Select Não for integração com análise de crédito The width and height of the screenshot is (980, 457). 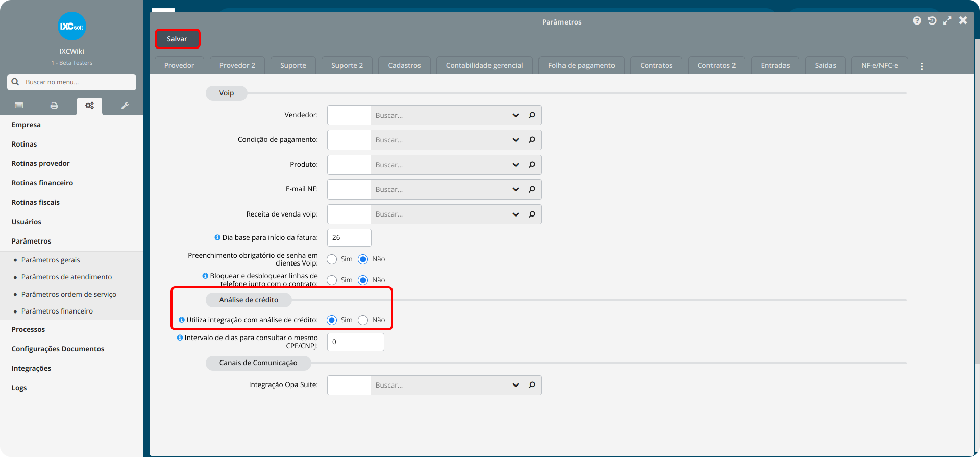point(363,320)
